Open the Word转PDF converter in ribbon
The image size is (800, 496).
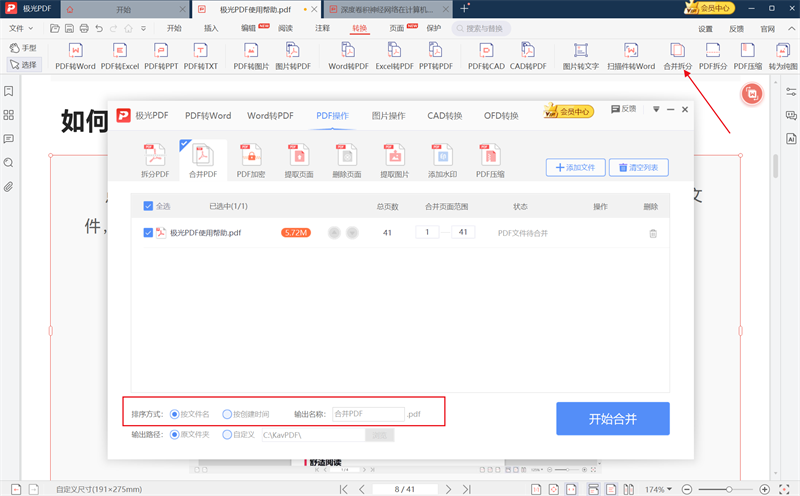[348, 57]
